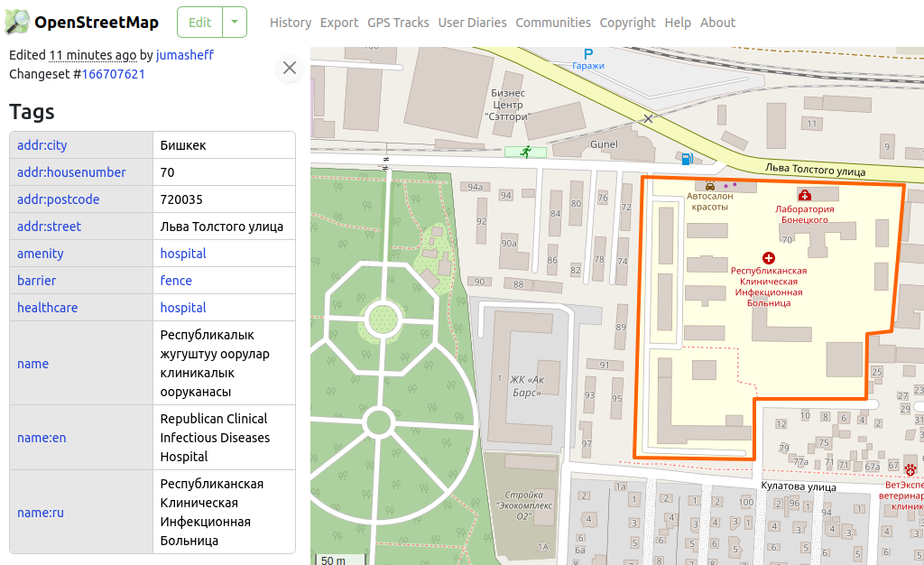Click the '11 minutes ago' timestamp
The height and width of the screenshot is (565, 924).
tap(93, 55)
